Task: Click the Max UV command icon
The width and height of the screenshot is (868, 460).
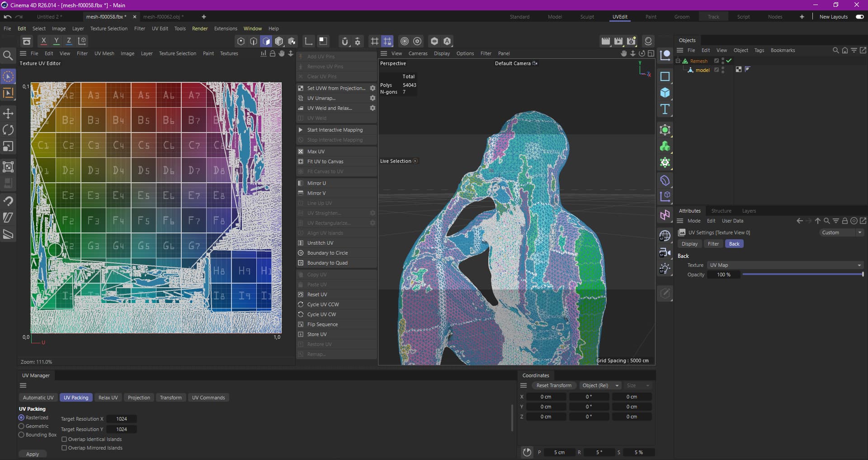Action: (301, 152)
